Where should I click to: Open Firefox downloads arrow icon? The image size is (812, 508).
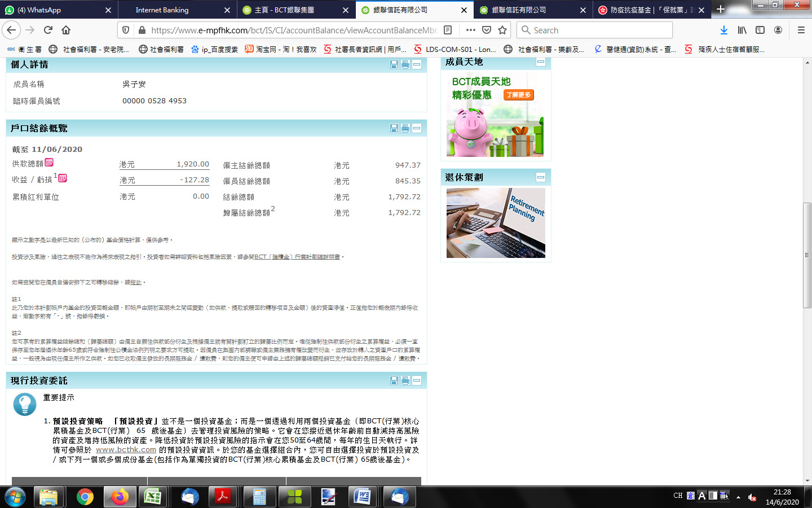(x=724, y=30)
